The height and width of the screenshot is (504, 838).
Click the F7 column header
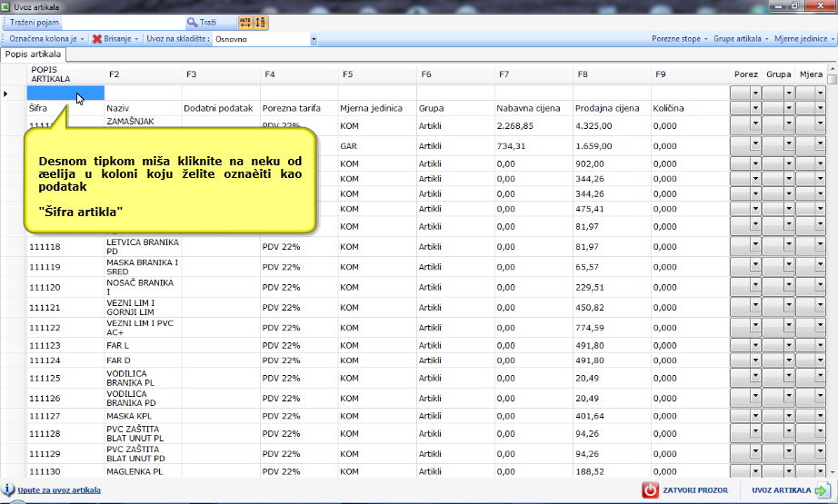(534, 74)
